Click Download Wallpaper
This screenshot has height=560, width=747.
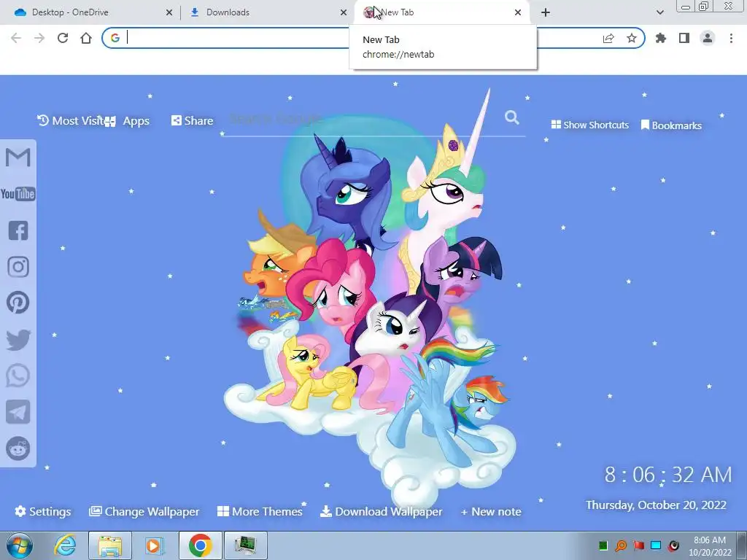381,511
